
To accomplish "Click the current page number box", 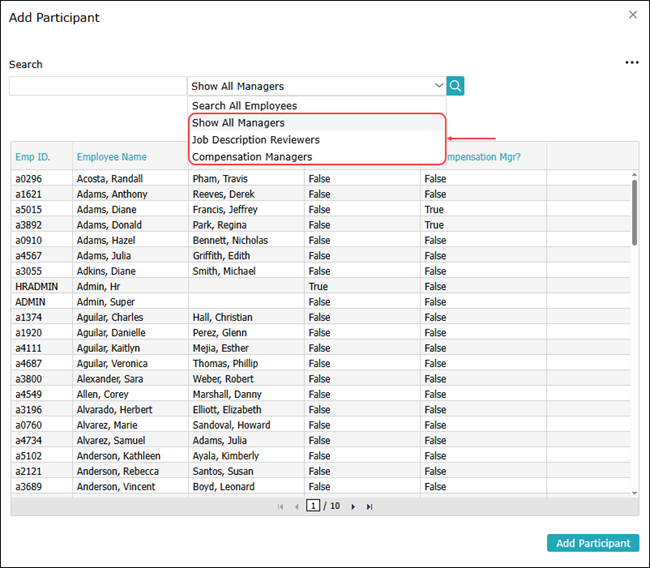I will (313, 506).
